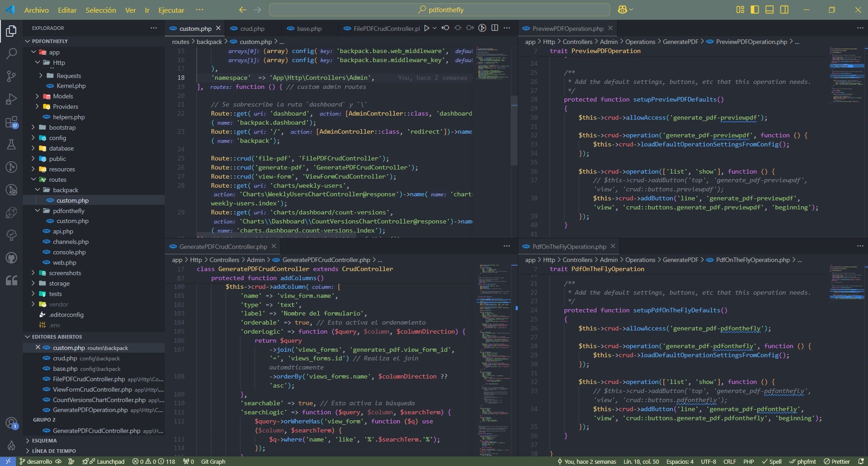The width and height of the screenshot is (868, 466).
Task: Switch to the base.php tab
Action: [309, 29]
